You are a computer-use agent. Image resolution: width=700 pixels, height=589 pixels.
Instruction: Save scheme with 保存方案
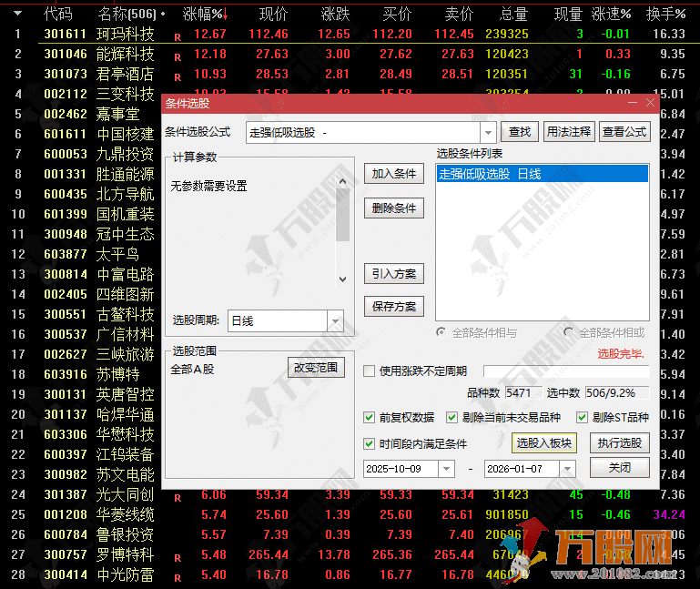[394, 306]
